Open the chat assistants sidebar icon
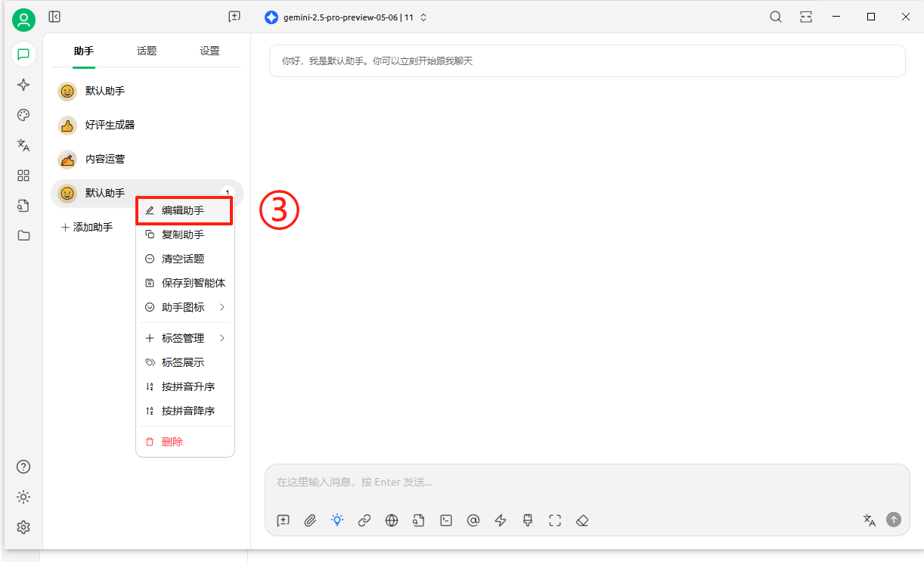The height and width of the screenshot is (562, 924). [23, 54]
